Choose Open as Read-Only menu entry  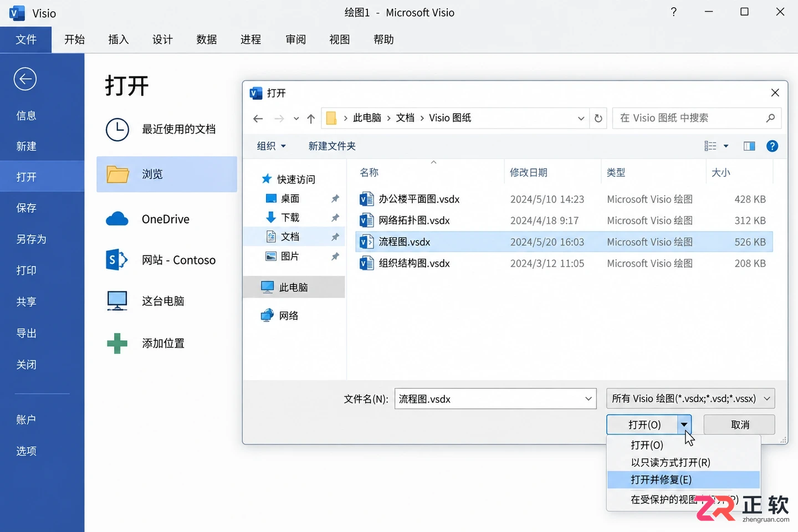(683, 462)
